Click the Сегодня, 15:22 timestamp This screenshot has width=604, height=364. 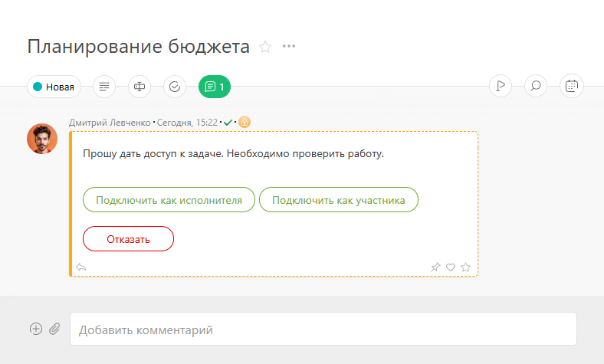click(187, 123)
